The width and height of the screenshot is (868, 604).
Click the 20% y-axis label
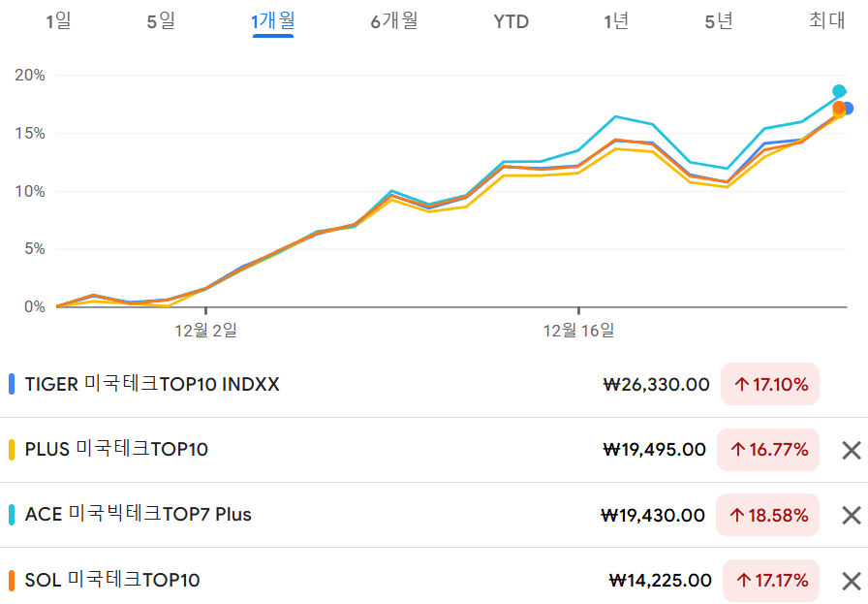(x=30, y=76)
